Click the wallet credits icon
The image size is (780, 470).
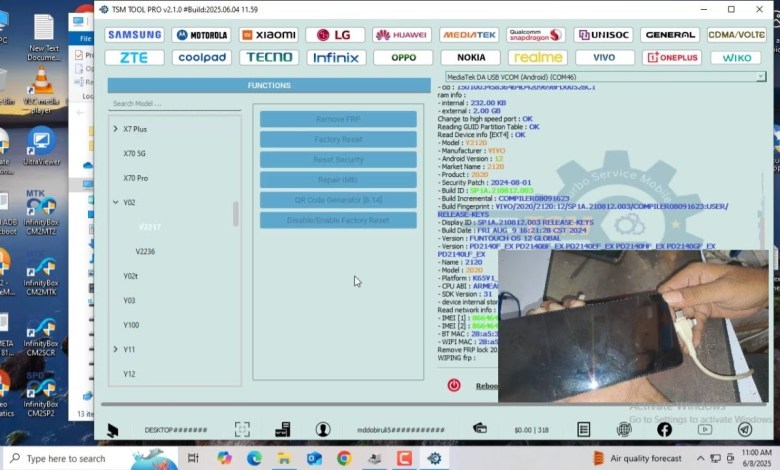pyautogui.click(x=480, y=429)
